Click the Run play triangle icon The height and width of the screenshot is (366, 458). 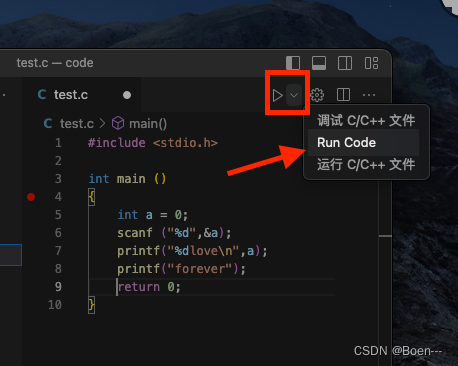(x=277, y=95)
